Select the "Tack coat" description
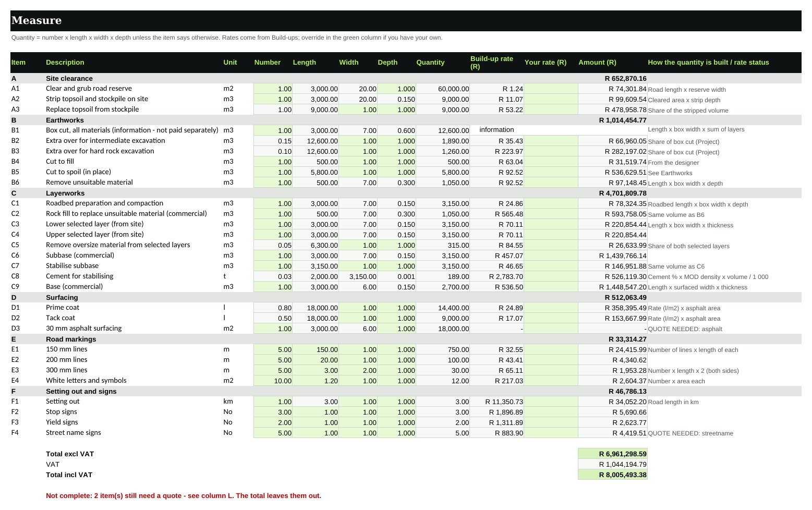812x510 pixels. (x=60, y=318)
